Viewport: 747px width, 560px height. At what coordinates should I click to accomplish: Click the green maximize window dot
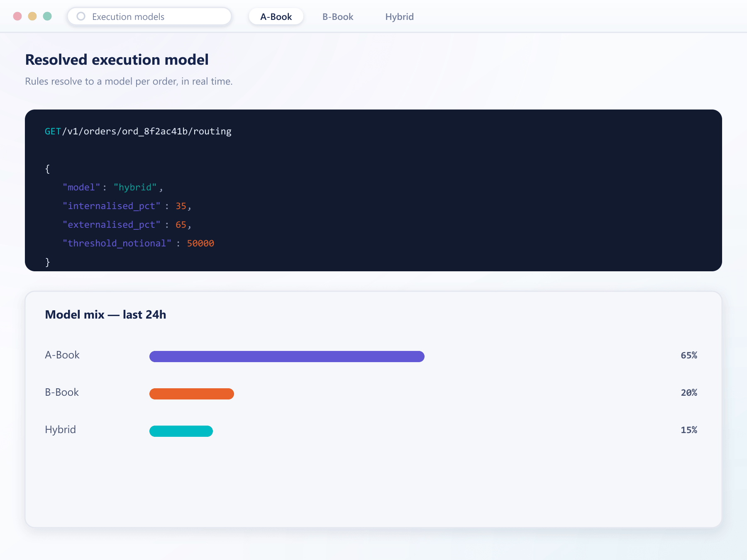[47, 16]
